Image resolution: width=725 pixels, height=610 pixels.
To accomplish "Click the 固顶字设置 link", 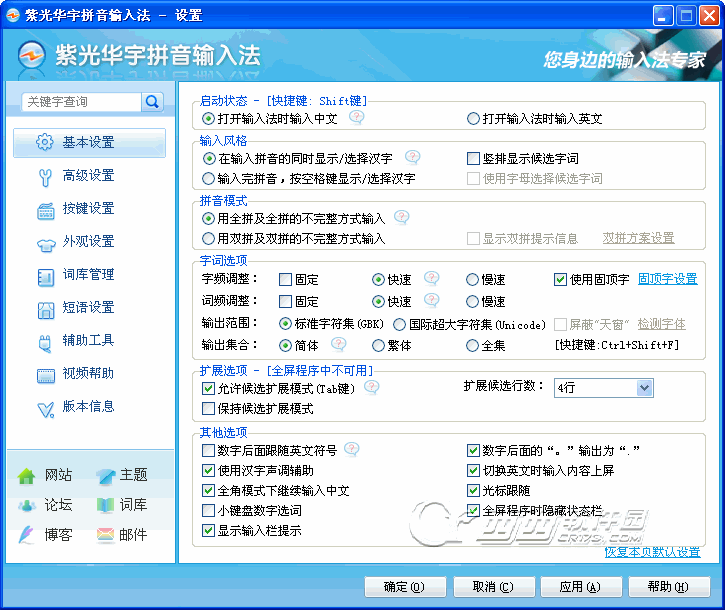I will [668, 279].
